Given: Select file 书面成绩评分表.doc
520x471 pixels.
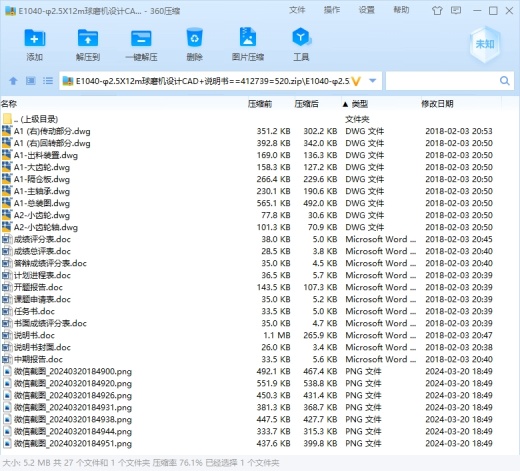Looking at the screenshot, I should (50, 323).
